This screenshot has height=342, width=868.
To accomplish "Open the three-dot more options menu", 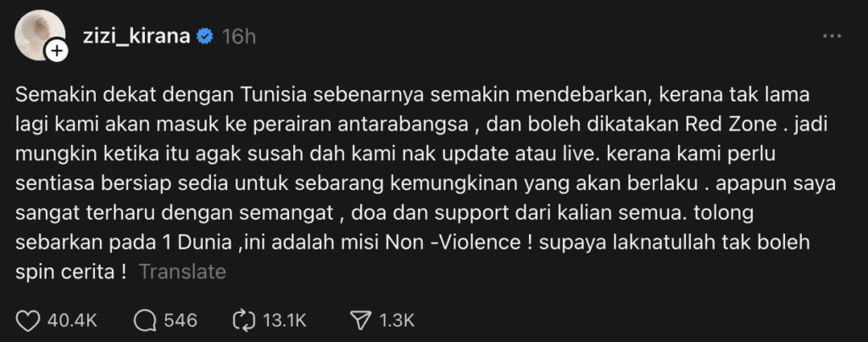I will point(832,36).
